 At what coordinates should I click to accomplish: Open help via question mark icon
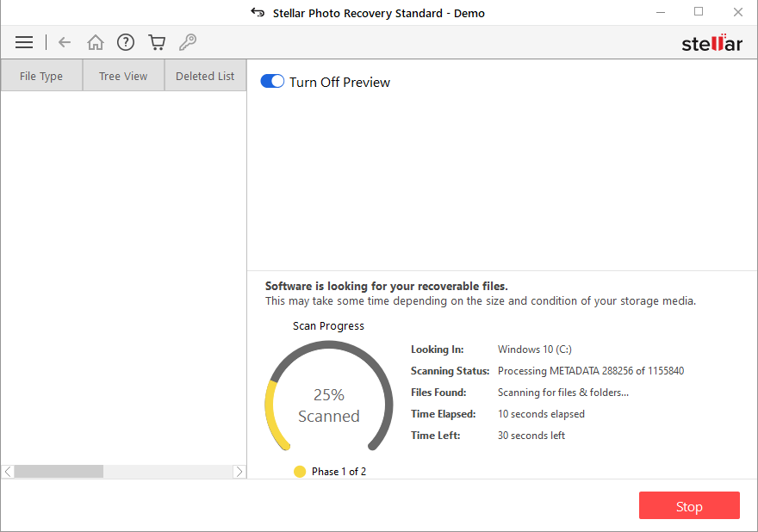pos(126,42)
